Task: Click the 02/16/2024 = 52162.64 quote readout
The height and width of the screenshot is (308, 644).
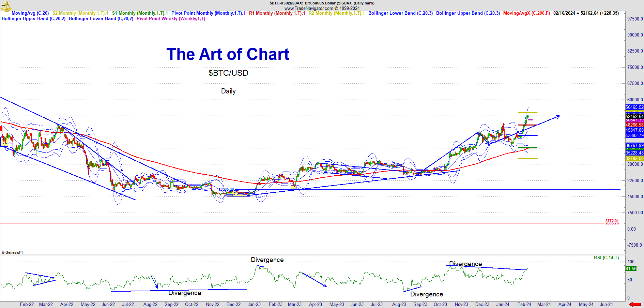Action: click(586, 13)
